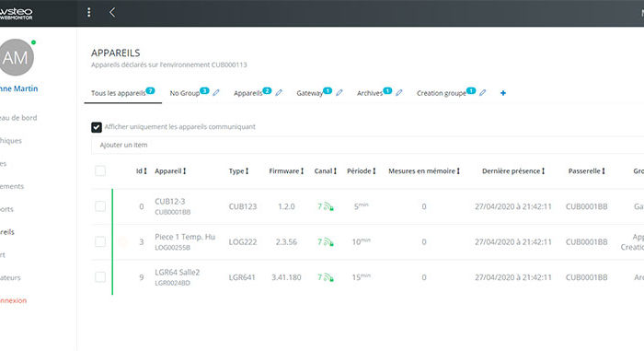Viewport: 644px width, 351px height.
Task: Click the AM user avatar
Action: point(16,57)
